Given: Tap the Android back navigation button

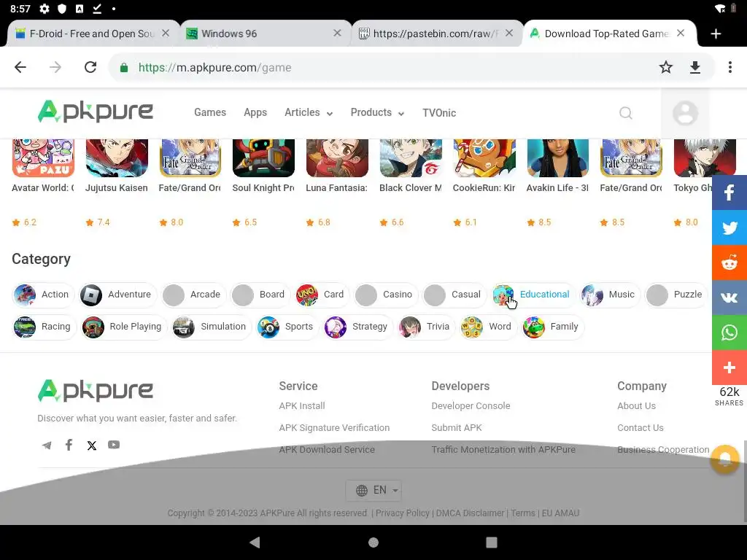Looking at the screenshot, I should 255,542.
